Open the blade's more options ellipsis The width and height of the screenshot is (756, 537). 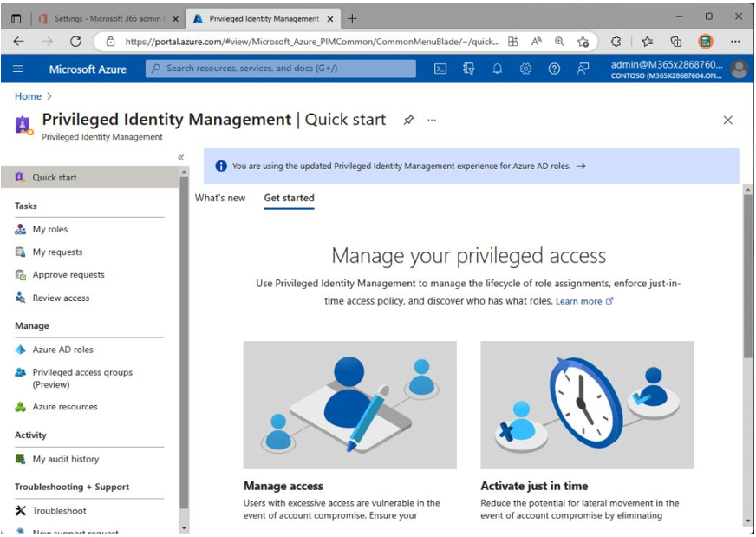(432, 120)
